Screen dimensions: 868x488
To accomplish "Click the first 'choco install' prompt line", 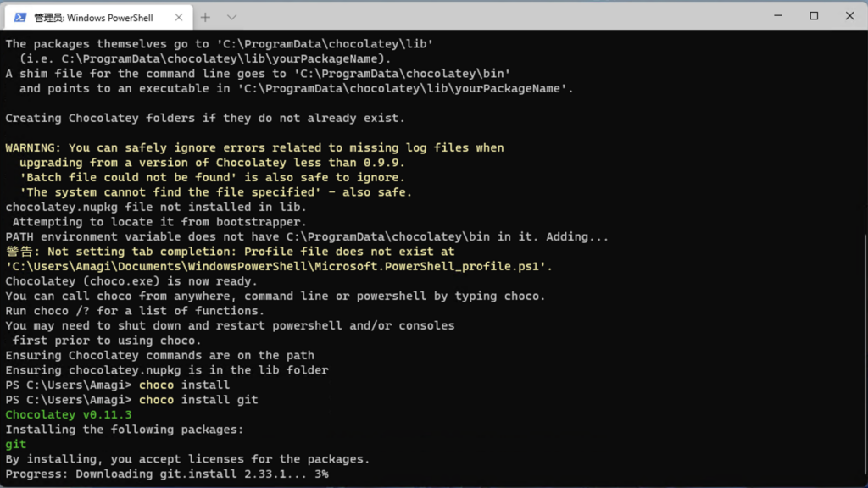I will click(x=117, y=385).
